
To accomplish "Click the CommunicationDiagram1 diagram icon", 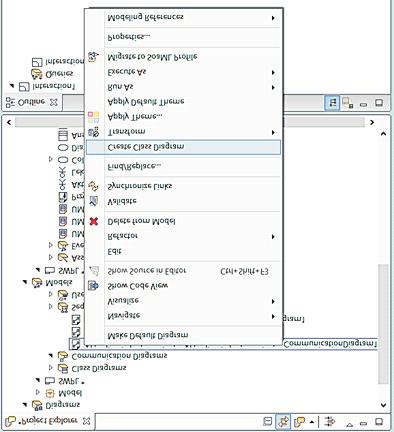I will pos(76,344).
